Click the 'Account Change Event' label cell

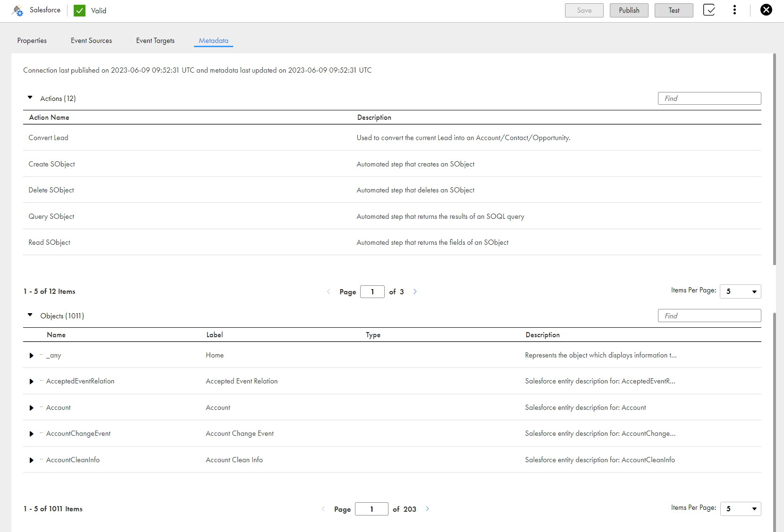tap(240, 433)
